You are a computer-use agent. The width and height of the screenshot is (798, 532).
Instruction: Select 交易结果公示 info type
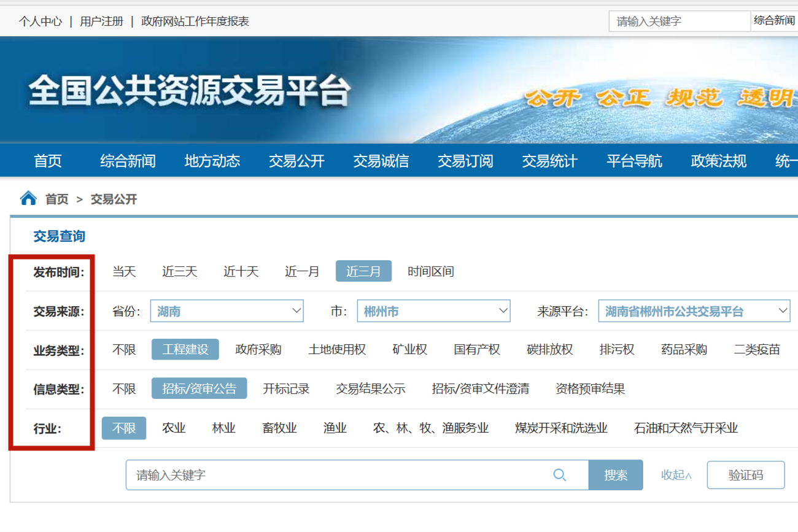click(371, 388)
